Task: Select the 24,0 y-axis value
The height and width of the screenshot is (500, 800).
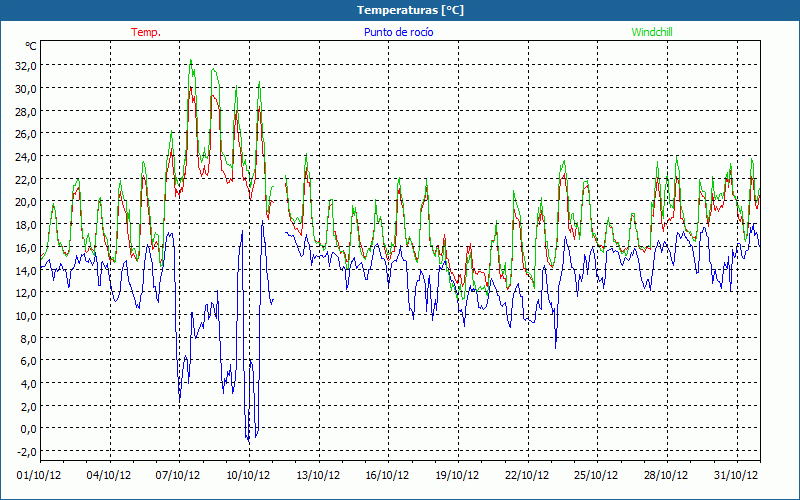Action: click(26, 157)
